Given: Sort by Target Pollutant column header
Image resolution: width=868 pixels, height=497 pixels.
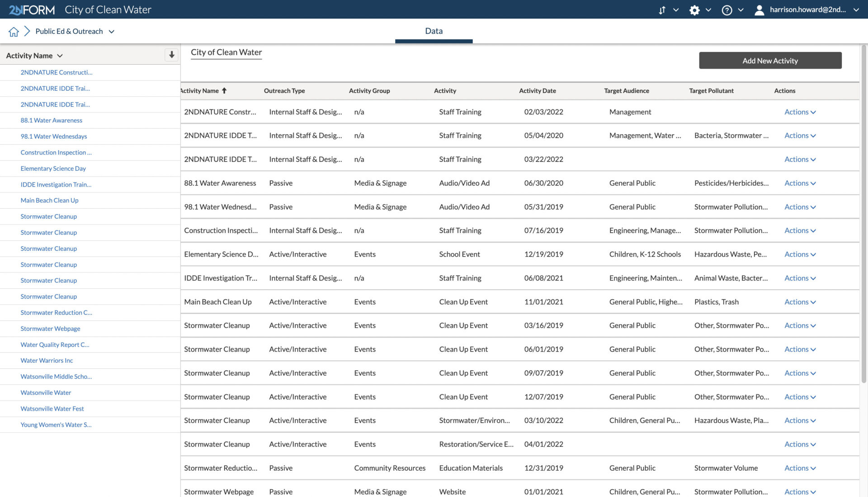Looking at the screenshot, I should pos(711,91).
